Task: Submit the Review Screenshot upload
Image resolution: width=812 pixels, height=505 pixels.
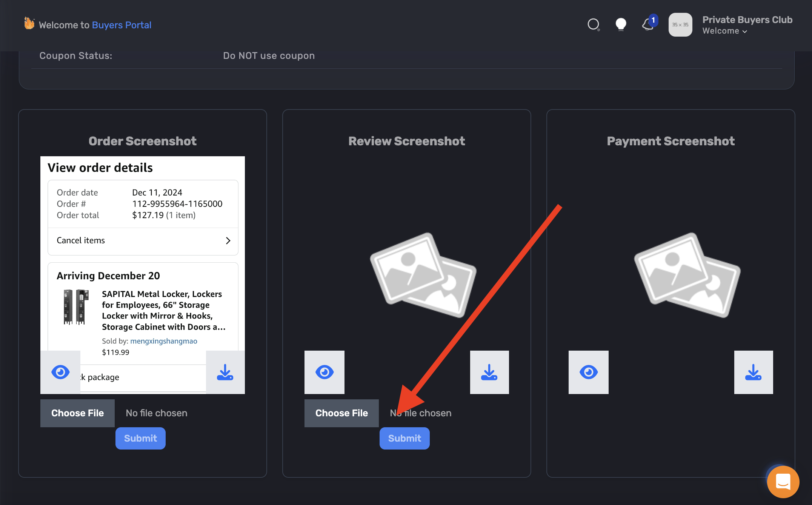Action: 404,438
